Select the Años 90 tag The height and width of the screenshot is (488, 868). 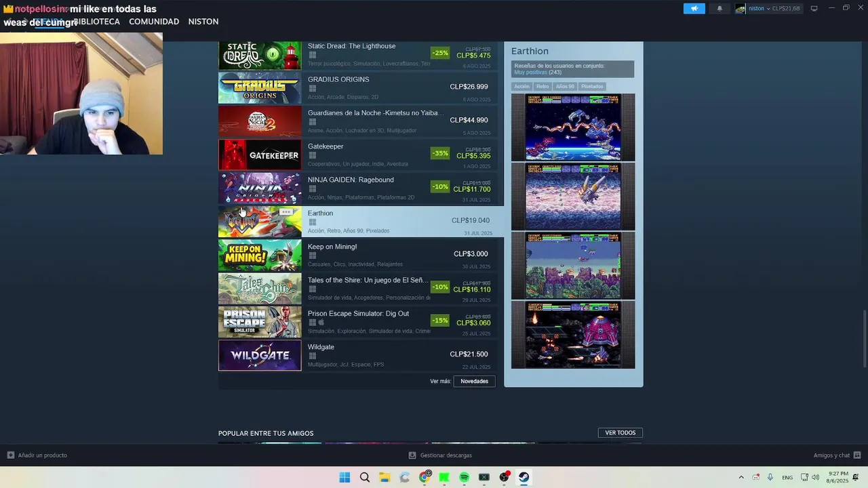click(565, 86)
